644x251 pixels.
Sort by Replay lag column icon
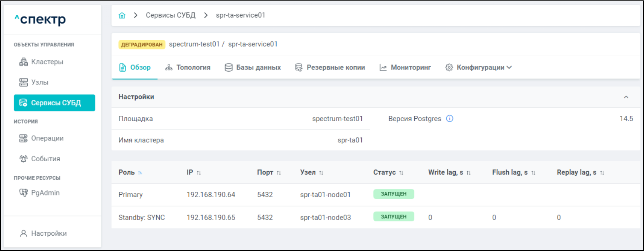tap(602, 173)
